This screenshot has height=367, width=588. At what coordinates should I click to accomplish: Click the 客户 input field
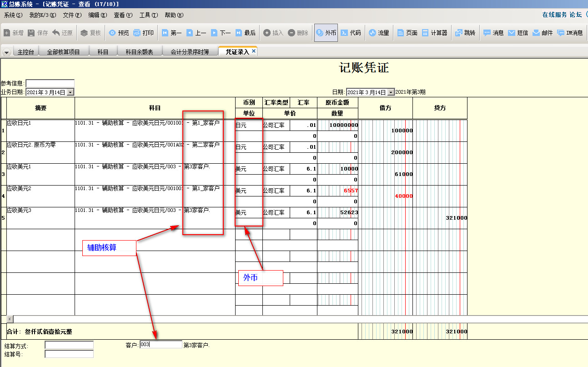tap(161, 345)
